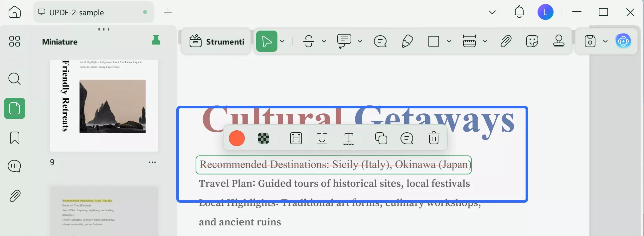
Task: Open the attachments panel in the sidebar
Action: (15, 196)
